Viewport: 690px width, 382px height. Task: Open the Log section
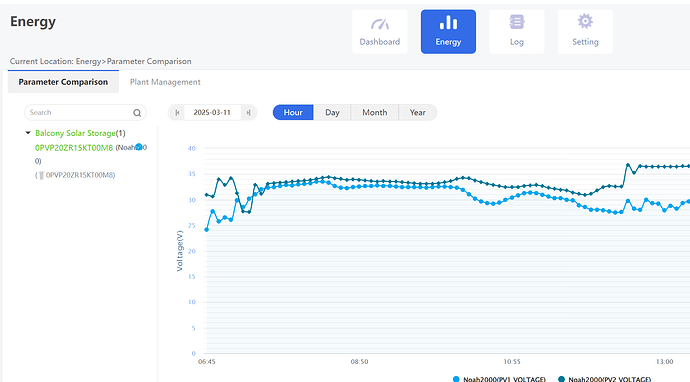tap(517, 32)
